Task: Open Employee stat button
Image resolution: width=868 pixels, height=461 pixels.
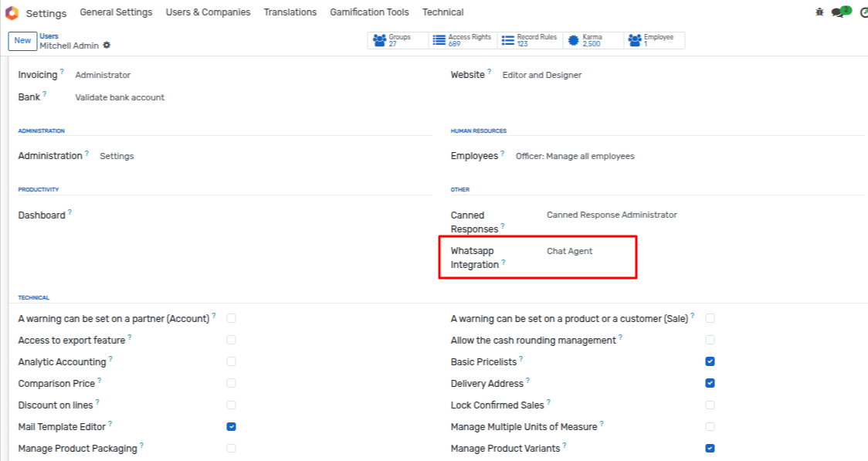Action: pyautogui.click(x=654, y=41)
